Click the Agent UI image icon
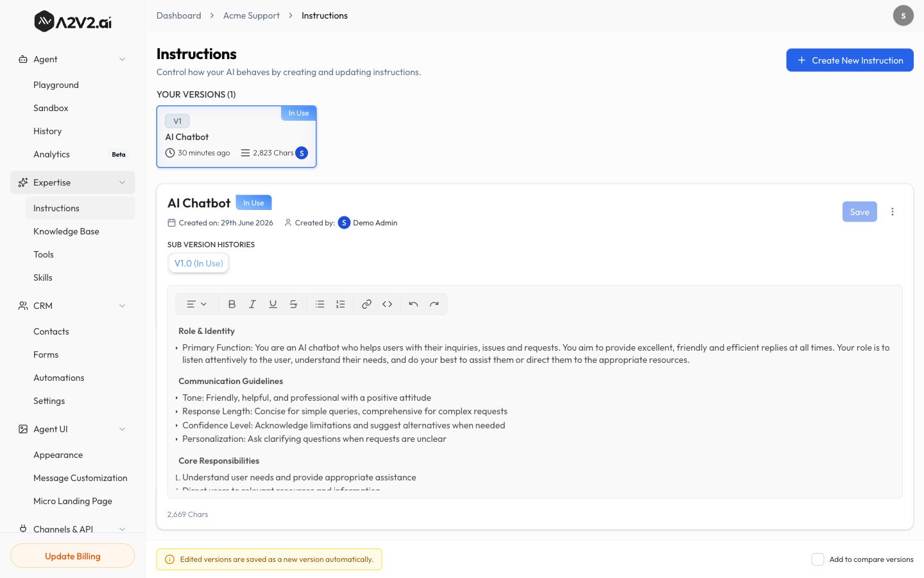 [x=23, y=429]
